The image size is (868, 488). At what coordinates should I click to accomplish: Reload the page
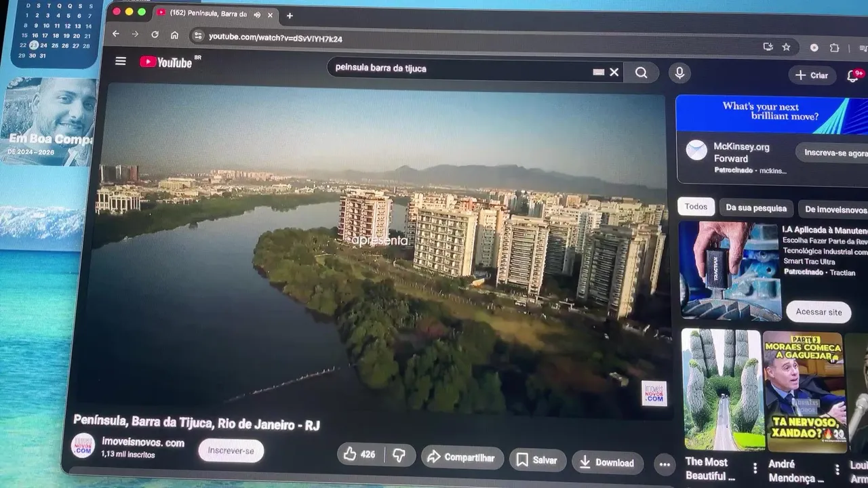(x=155, y=35)
